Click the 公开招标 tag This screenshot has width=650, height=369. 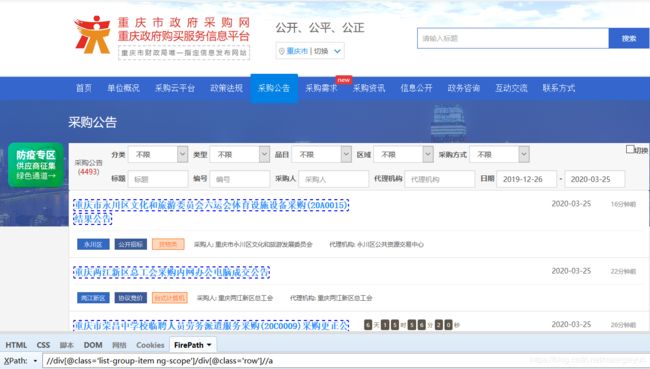click(131, 244)
